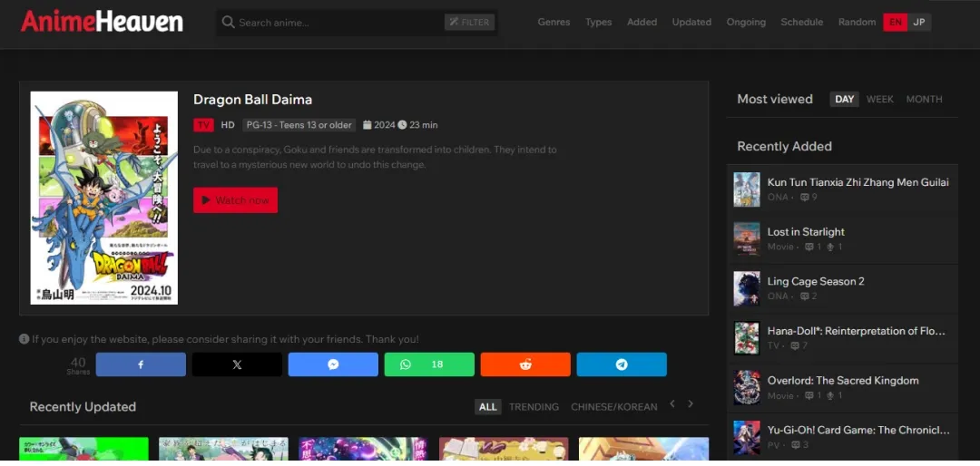This screenshot has height=466, width=980.
Task: Share on Facebook using the blue button
Action: (x=141, y=364)
